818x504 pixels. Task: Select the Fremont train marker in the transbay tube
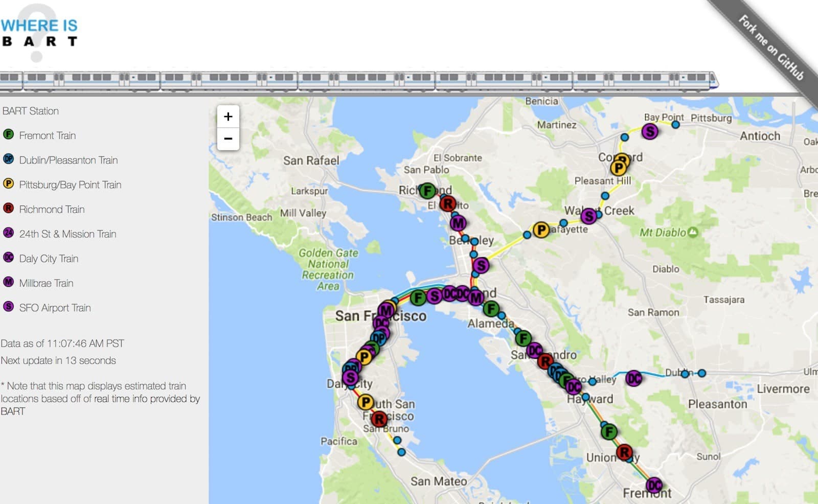[x=418, y=297]
